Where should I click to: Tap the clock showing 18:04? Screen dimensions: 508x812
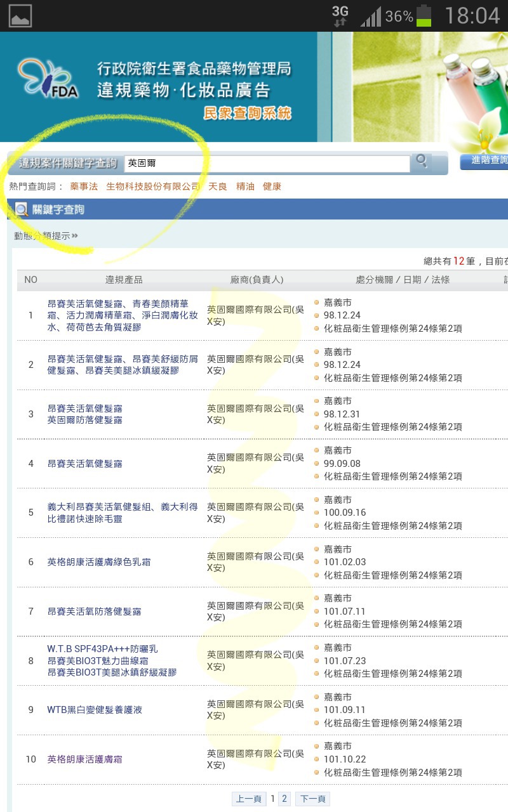(472, 16)
